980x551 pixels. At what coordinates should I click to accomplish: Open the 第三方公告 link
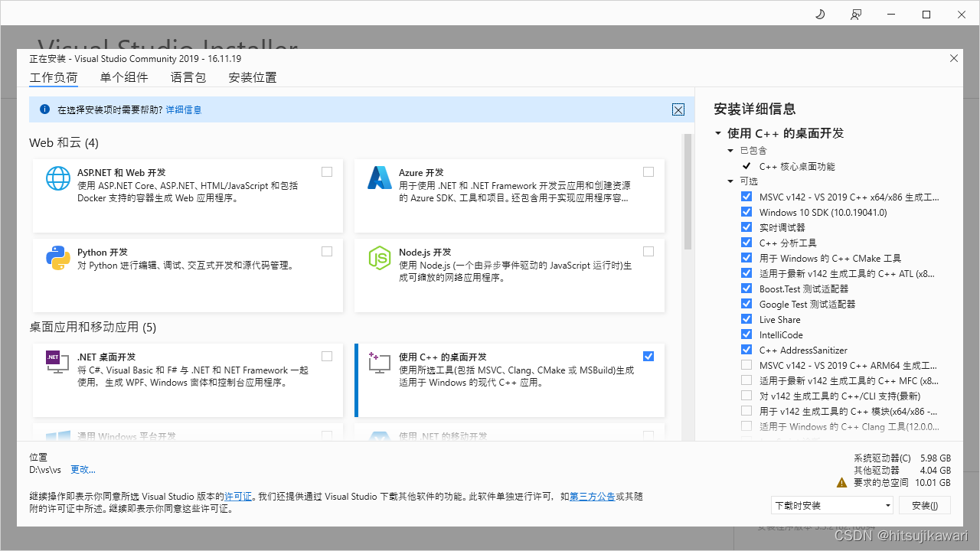593,496
